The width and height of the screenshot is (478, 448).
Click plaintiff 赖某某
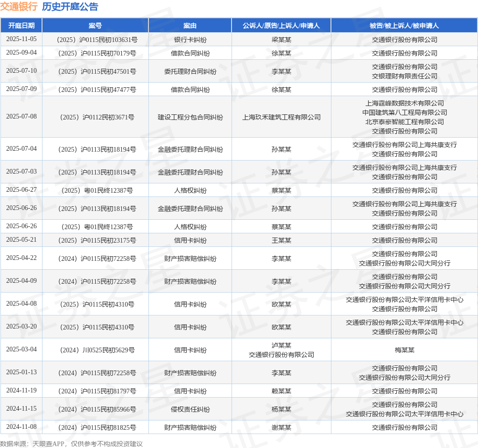coord(281,391)
